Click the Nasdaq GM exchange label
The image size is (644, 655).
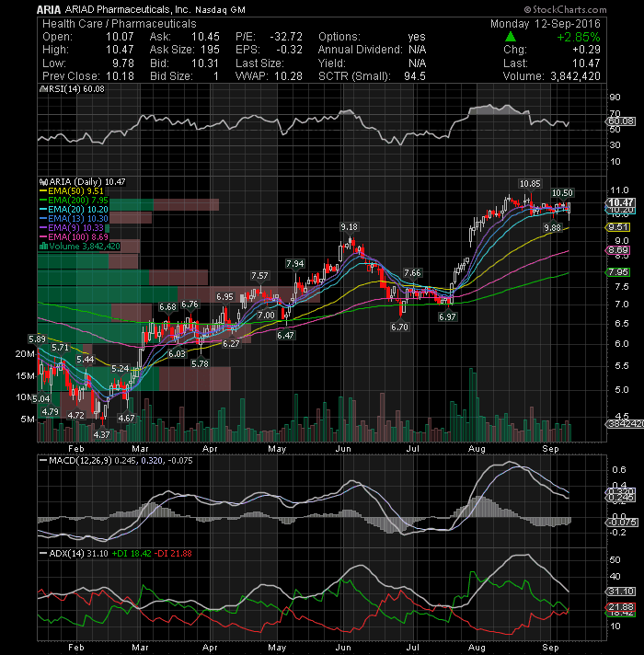click(220, 9)
